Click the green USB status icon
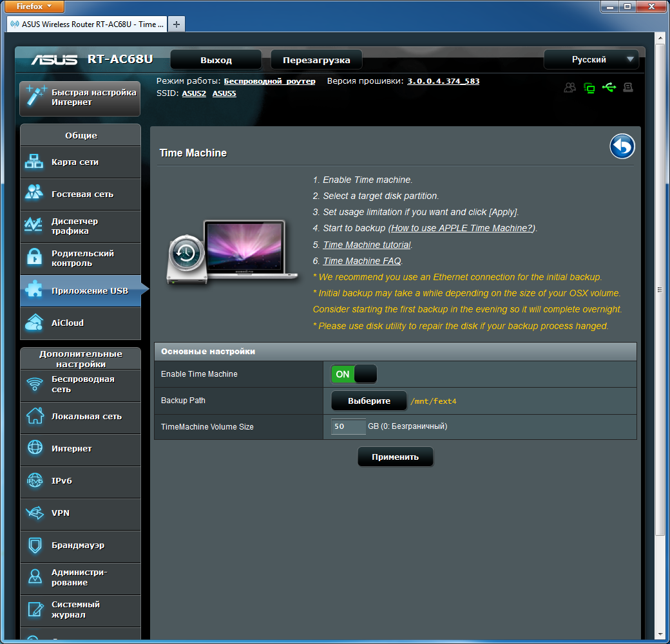Screen dimensions: 670x644 click(x=609, y=88)
